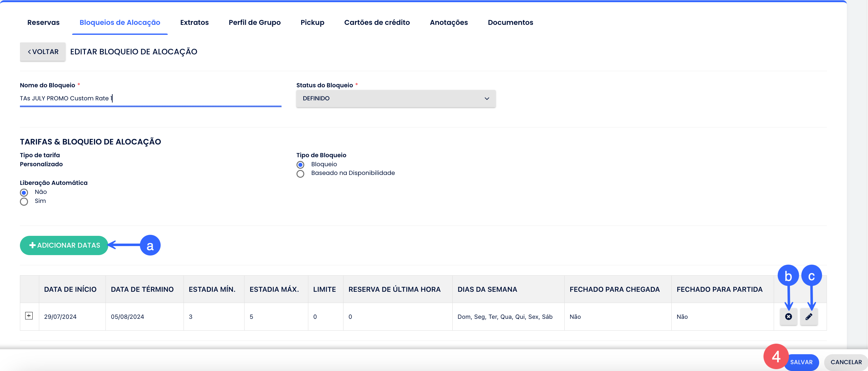Click the Cancelar button

pyautogui.click(x=846, y=362)
